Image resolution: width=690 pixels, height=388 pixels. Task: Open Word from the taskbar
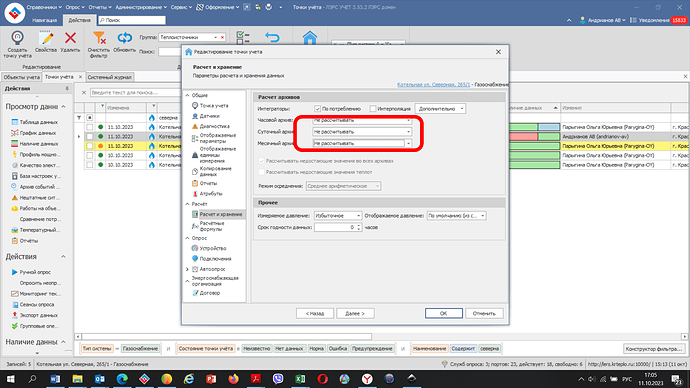55,379
